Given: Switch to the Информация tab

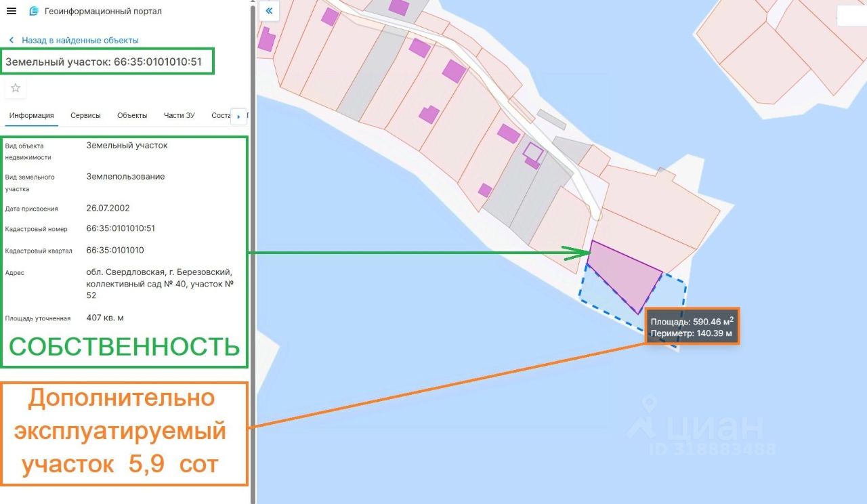Looking at the screenshot, I should [x=31, y=115].
